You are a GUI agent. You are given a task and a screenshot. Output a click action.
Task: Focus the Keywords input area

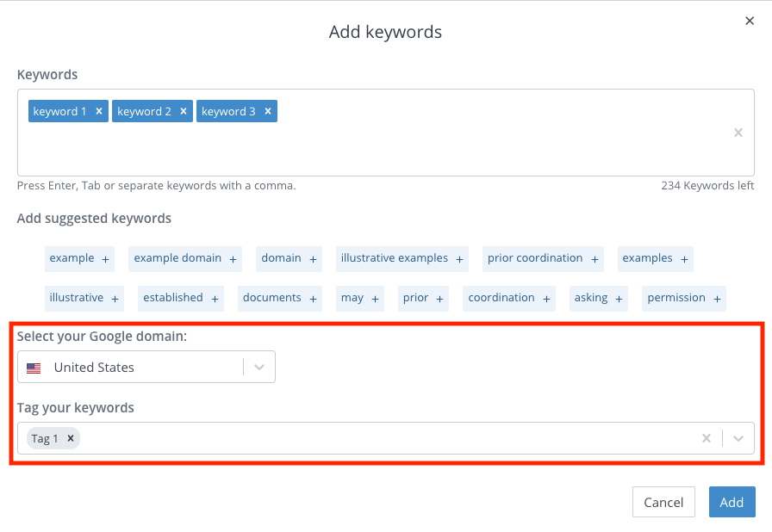point(386,147)
